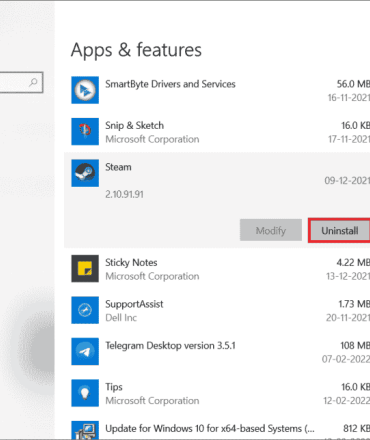The width and height of the screenshot is (370, 440).
Task: Select the Steam entry name
Action: point(118,167)
